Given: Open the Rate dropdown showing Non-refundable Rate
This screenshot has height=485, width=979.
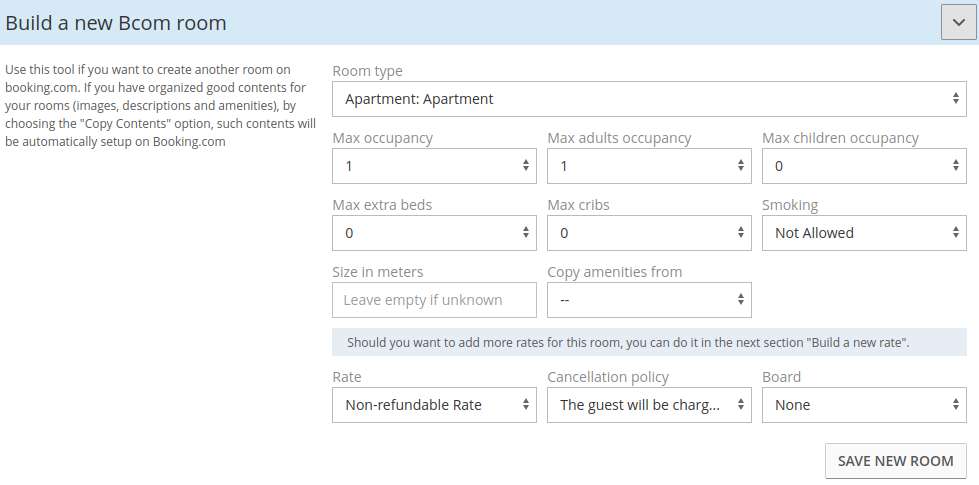Looking at the screenshot, I should coord(434,404).
